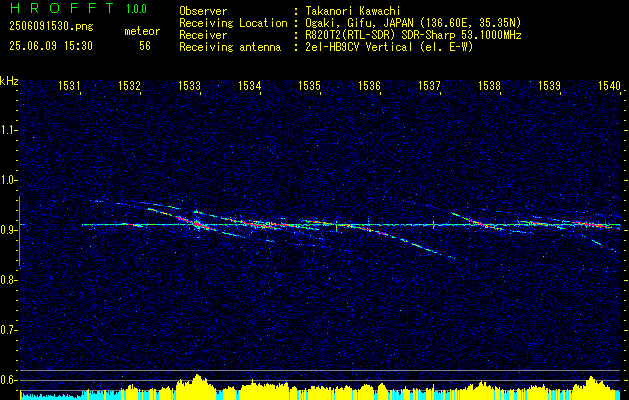Click the 1535 time marker
Screen dimensions: 629x400
pos(309,85)
